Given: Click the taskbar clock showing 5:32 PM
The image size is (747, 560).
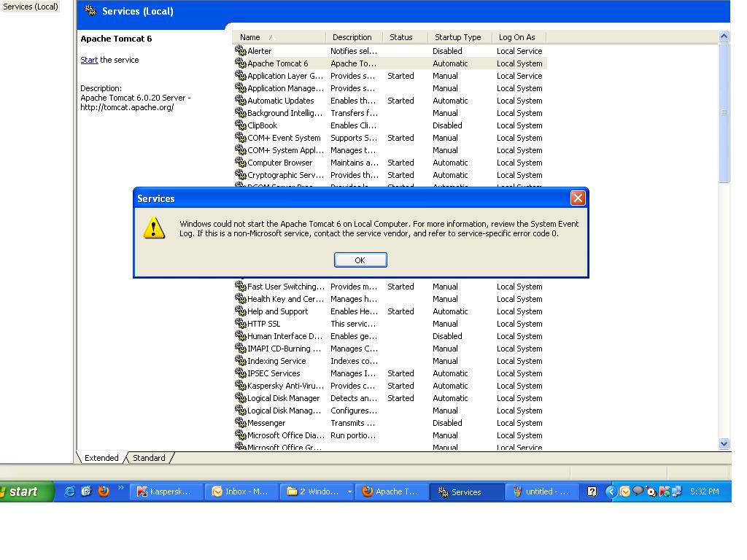Looking at the screenshot, I should pyautogui.click(x=704, y=491).
